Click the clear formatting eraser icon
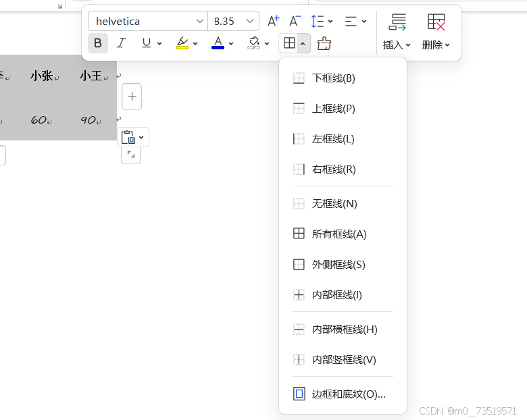This screenshot has width=527, height=420. (x=324, y=43)
